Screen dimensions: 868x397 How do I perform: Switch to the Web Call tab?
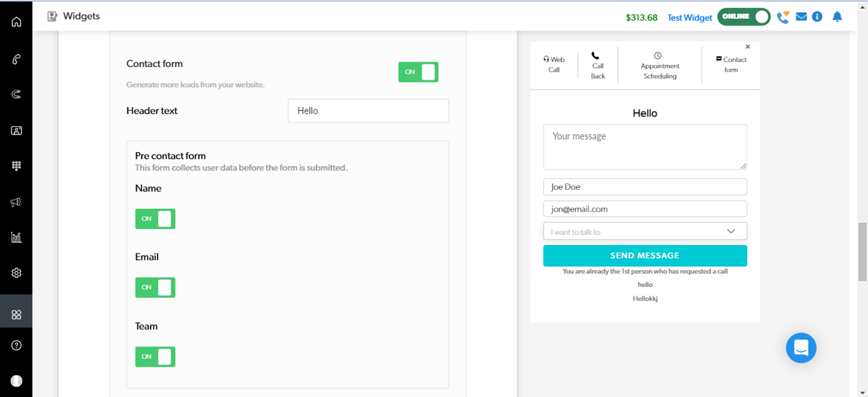coord(554,65)
